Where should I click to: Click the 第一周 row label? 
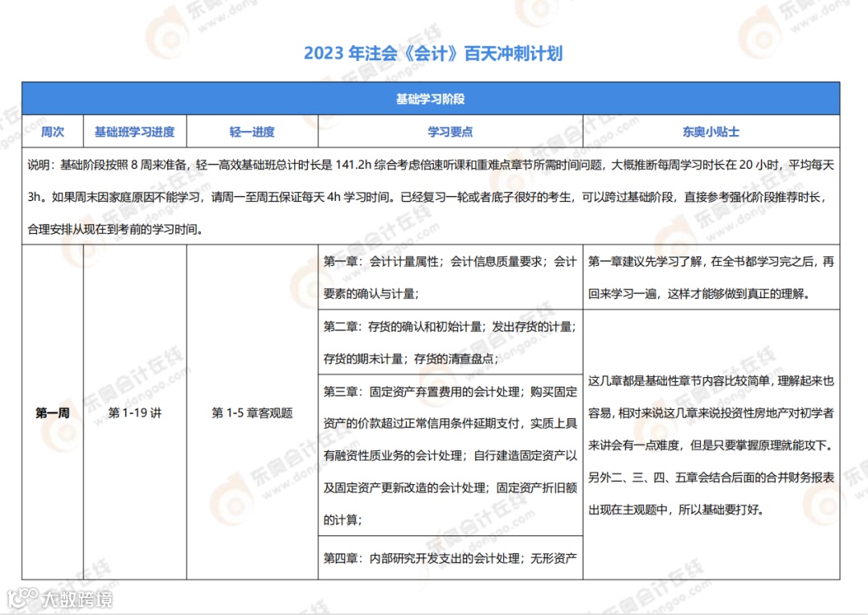[x=52, y=412]
